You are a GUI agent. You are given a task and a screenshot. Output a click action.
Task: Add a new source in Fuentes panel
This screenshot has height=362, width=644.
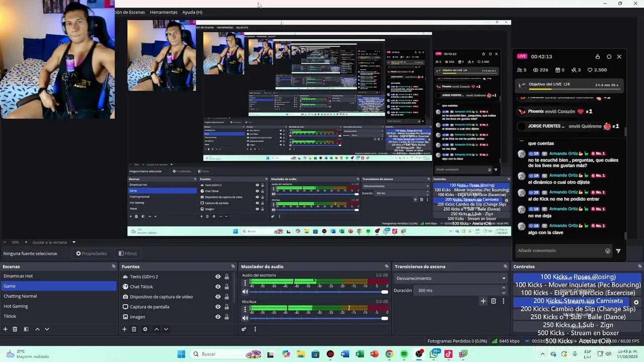coord(124,329)
